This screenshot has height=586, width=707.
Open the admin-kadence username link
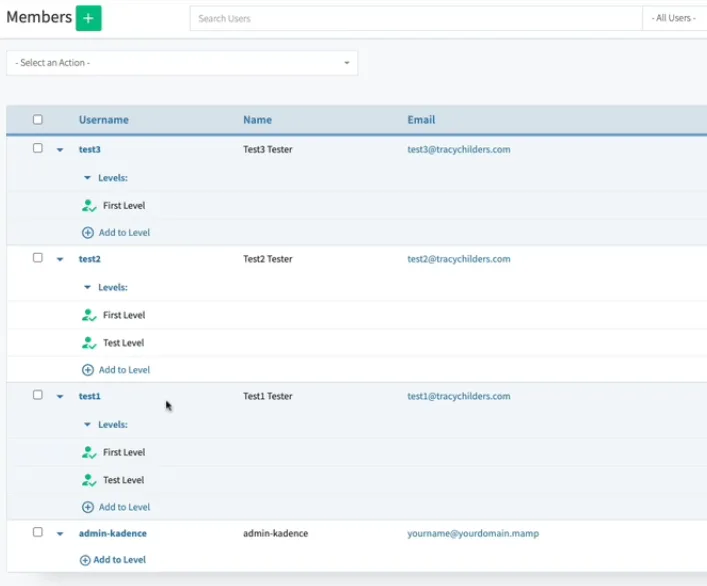coord(113,533)
